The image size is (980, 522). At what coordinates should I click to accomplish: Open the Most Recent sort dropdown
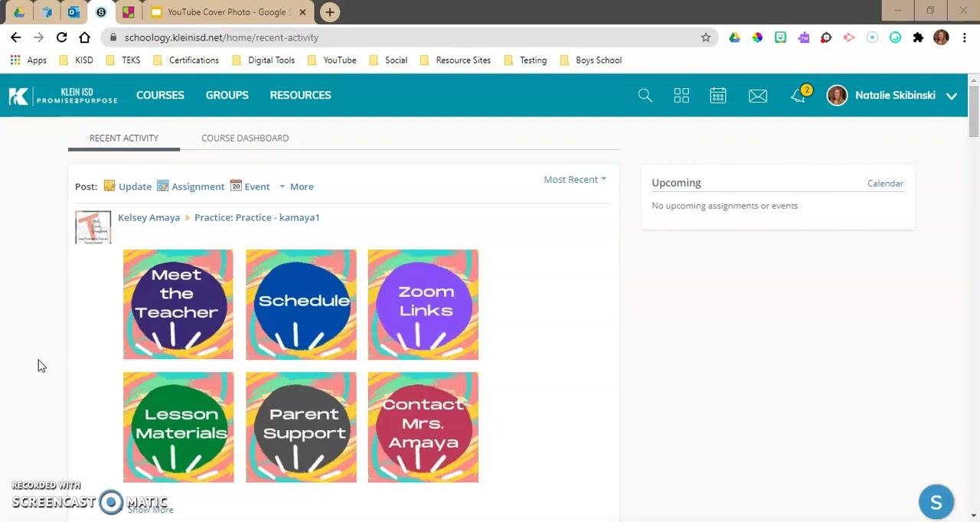click(x=575, y=179)
